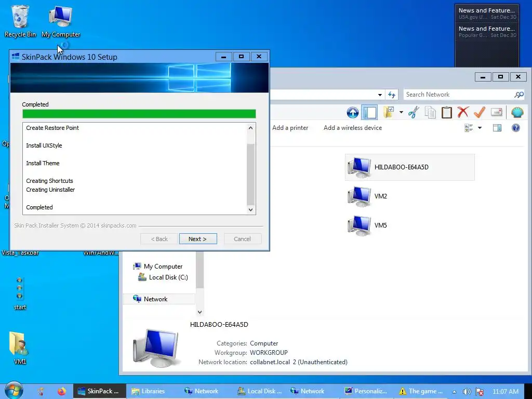
Task: Click the orange checkmark Properties icon
Action: (x=480, y=112)
